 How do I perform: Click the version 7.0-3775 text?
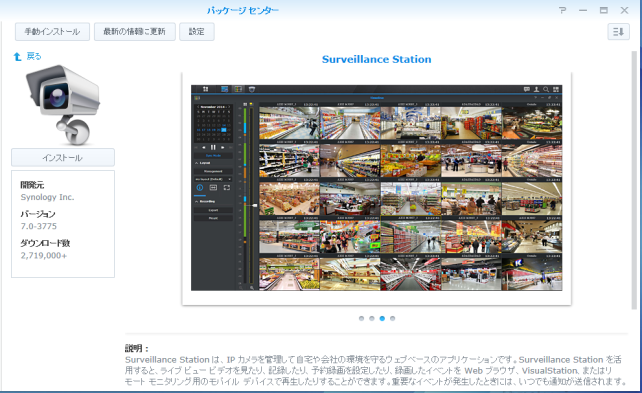point(39,226)
